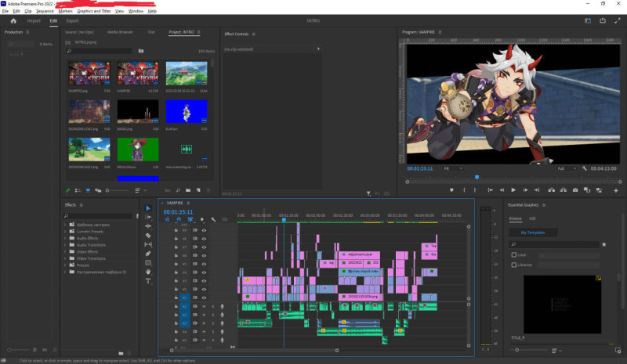
Task: Enable the Local checkbox in Essential Graphics
Action: click(x=514, y=254)
